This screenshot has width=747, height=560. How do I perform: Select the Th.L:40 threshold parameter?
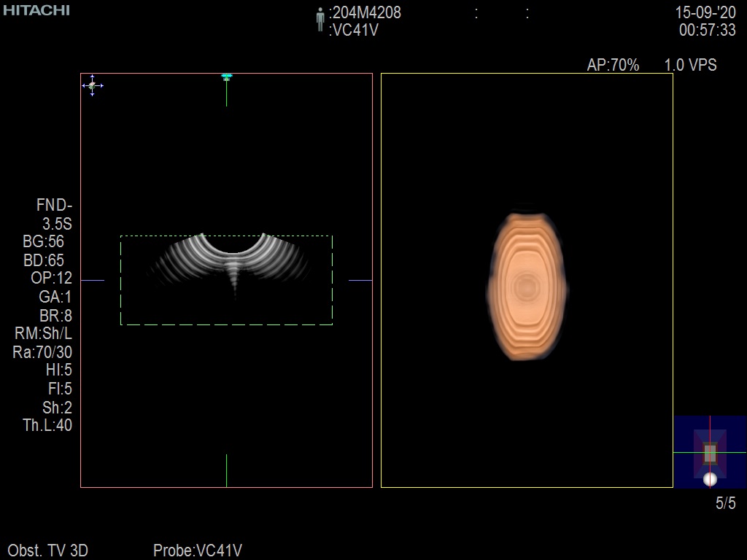pyautogui.click(x=47, y=426)
